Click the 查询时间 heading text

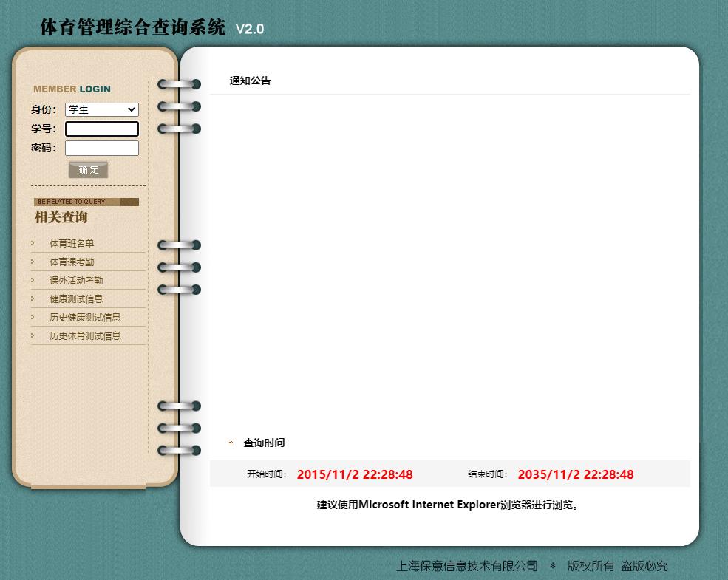(264, 443)
